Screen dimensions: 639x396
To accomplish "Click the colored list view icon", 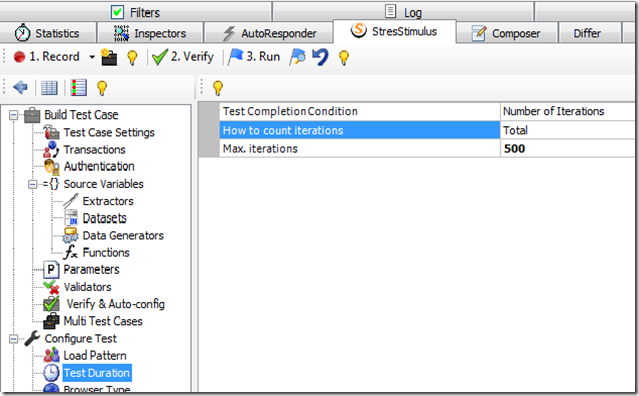I will click(79, 88).
